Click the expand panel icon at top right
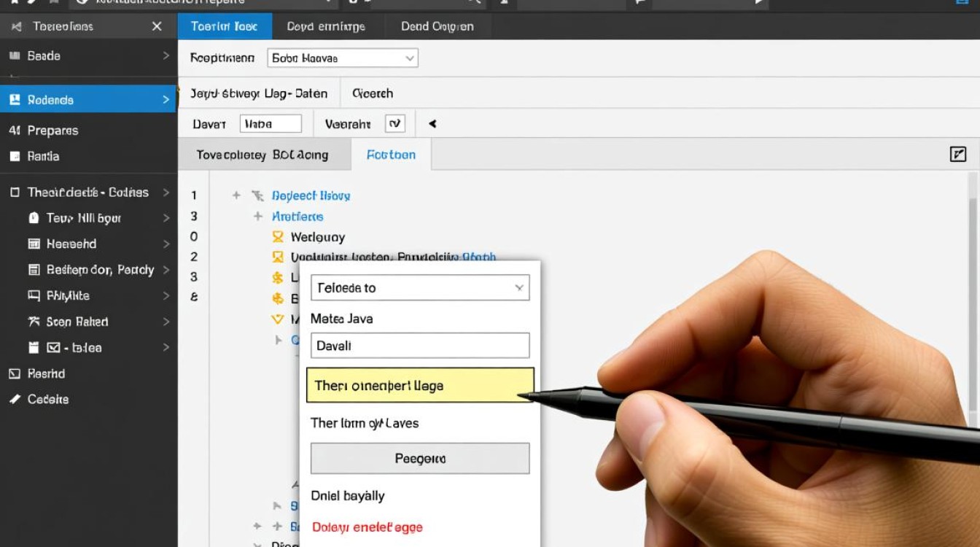 (958, 154)
